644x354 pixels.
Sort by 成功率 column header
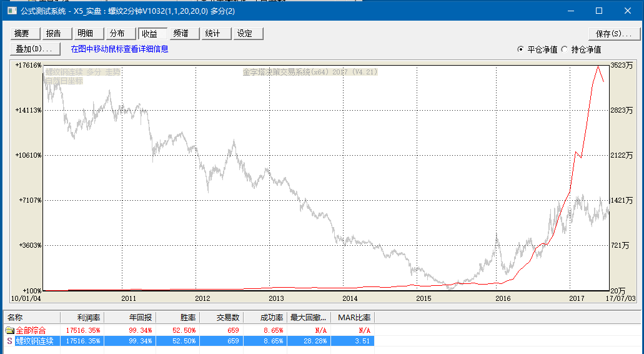265,317
